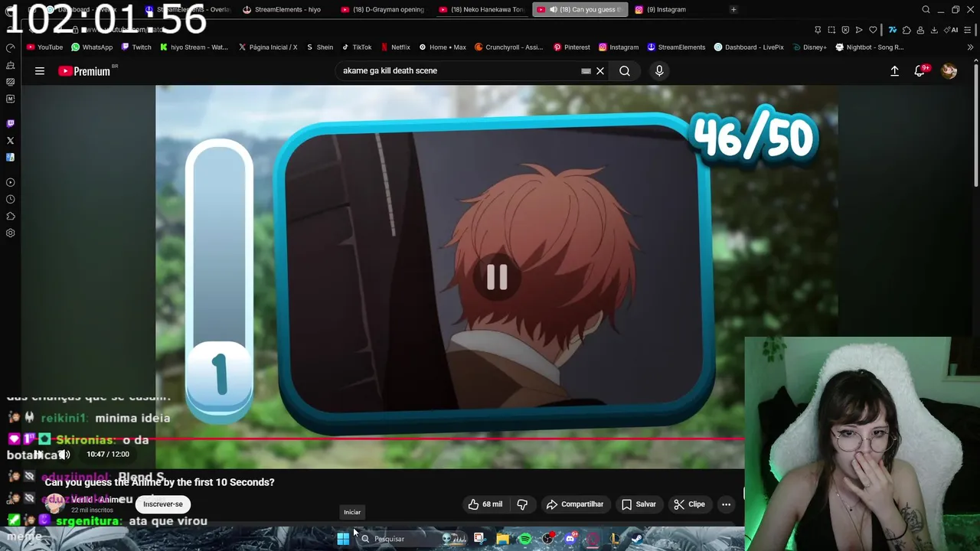Switch to the D-Grayman opening tab
The height and width of the screenshot is (551, 980).
point(382,9)
